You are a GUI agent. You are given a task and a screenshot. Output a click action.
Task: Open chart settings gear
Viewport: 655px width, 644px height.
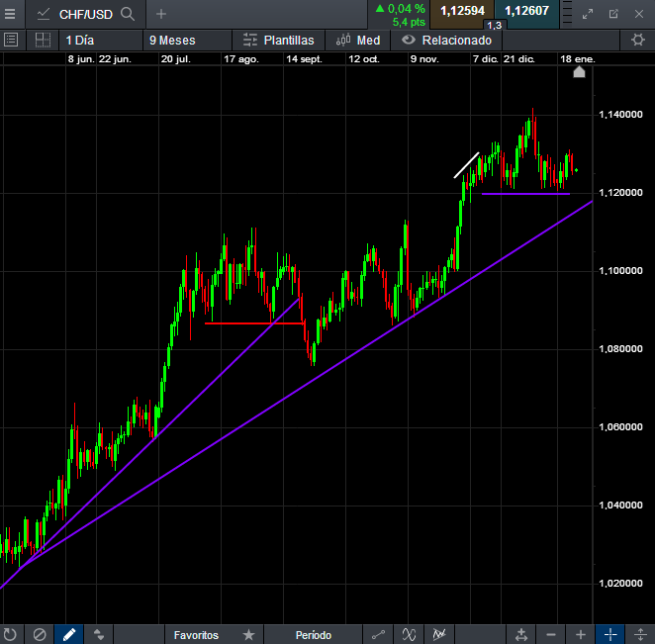(637, 41)
